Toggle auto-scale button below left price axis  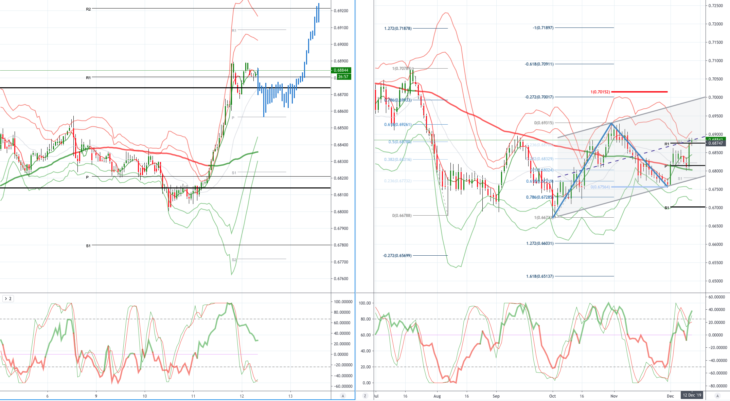click(343, 395)
